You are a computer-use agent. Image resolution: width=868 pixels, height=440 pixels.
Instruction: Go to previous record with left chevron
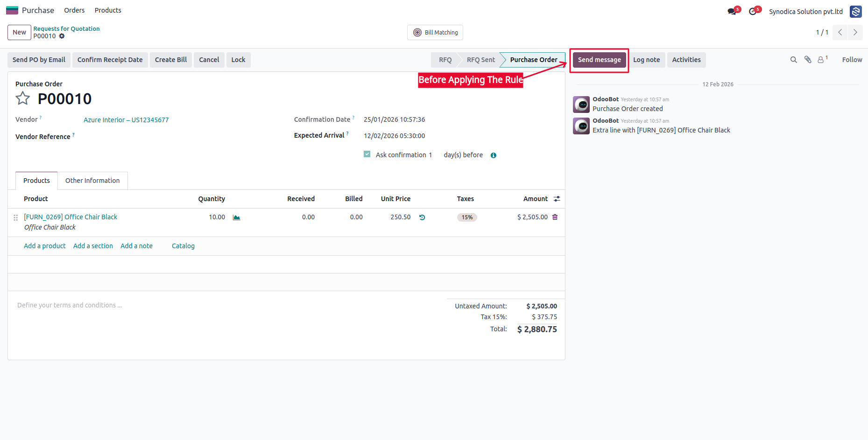click(840, 32)
